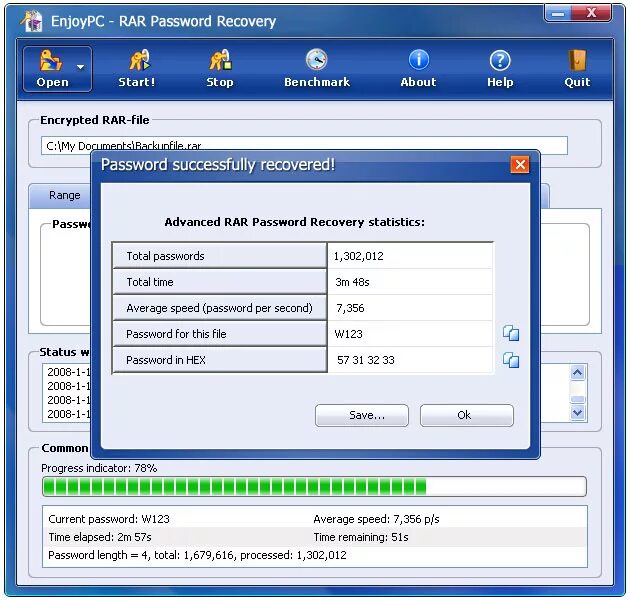The width and height of the screenshot is (630, 600).
Task: Click the Average speed: 7,356 p/s text
Action: [376, 519]
